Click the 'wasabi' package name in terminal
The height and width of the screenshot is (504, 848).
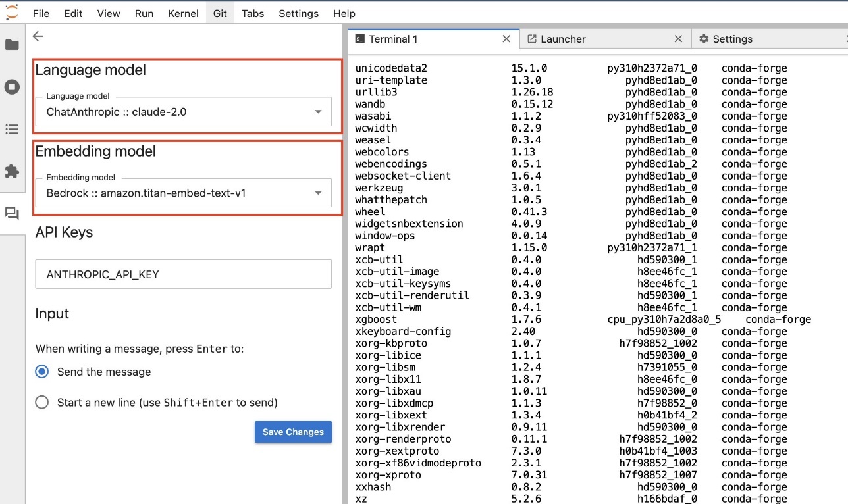373,116
